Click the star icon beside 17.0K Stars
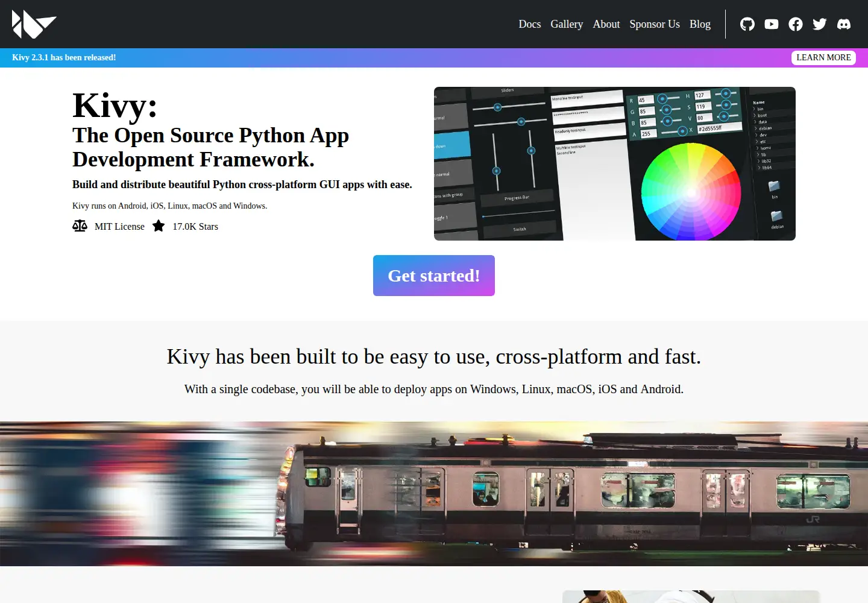The image size is (868, 603). pyautogui.click(x=159, y=226)
